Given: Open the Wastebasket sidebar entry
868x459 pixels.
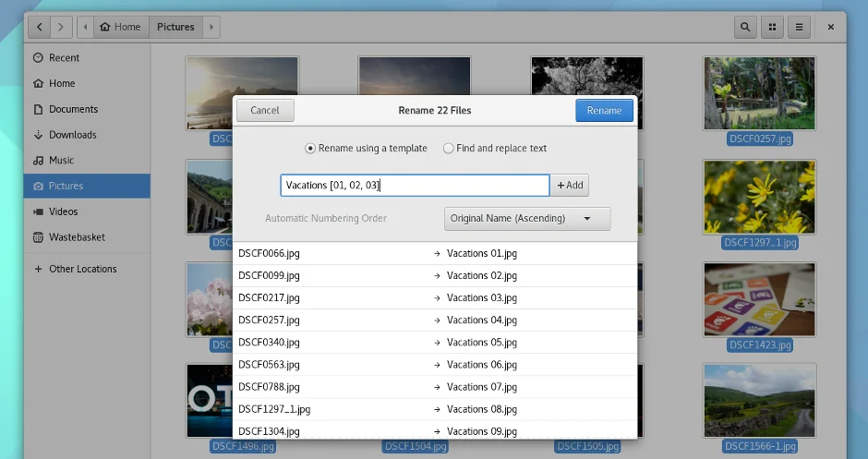Looking at the screenshot, I should coord(77,237).
